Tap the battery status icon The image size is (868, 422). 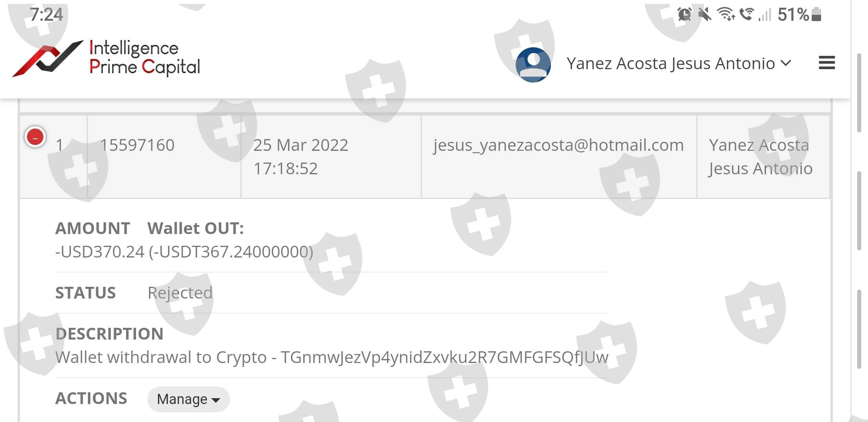(x=816, y=14)
